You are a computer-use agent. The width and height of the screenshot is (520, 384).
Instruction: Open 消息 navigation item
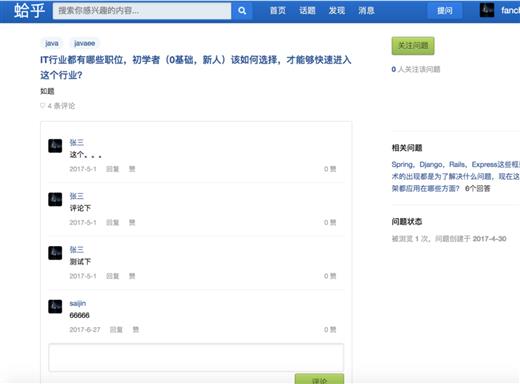click(366, 11)
